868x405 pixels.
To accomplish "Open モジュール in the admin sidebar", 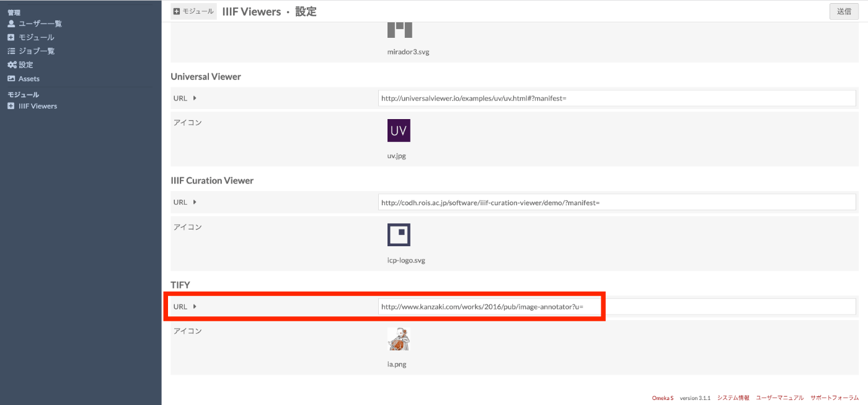I will click(x=36, y=37).
